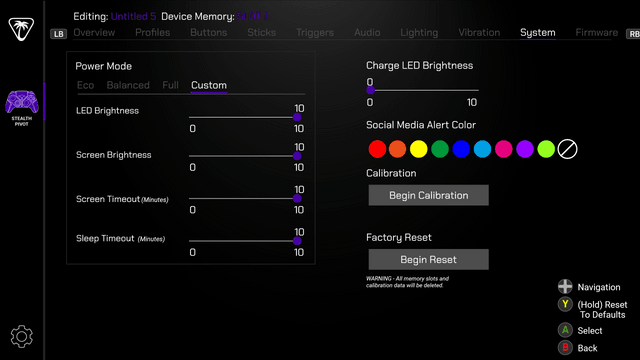Click the Charge LED Brightness slider handle
This screenshot has width=640, height=360.
click(x=370, y=90)
